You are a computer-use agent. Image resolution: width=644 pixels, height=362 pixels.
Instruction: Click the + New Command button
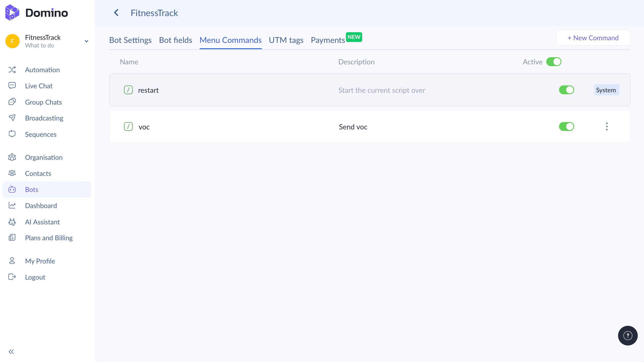(x=593, y=38)
